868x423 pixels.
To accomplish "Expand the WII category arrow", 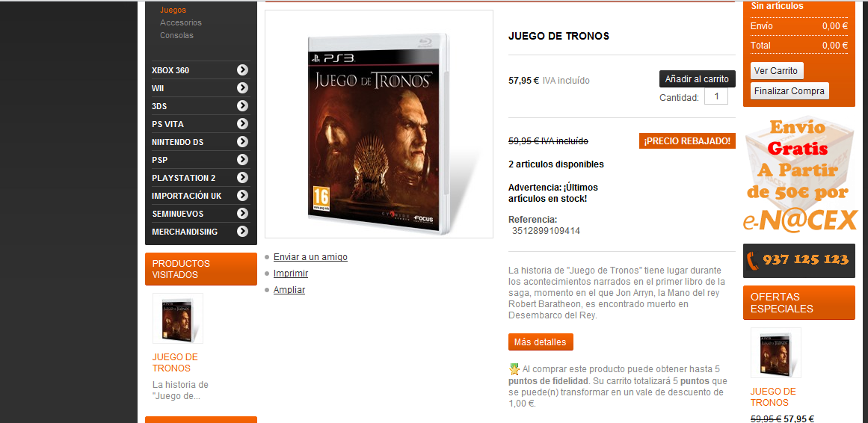I will click(242, 87).
